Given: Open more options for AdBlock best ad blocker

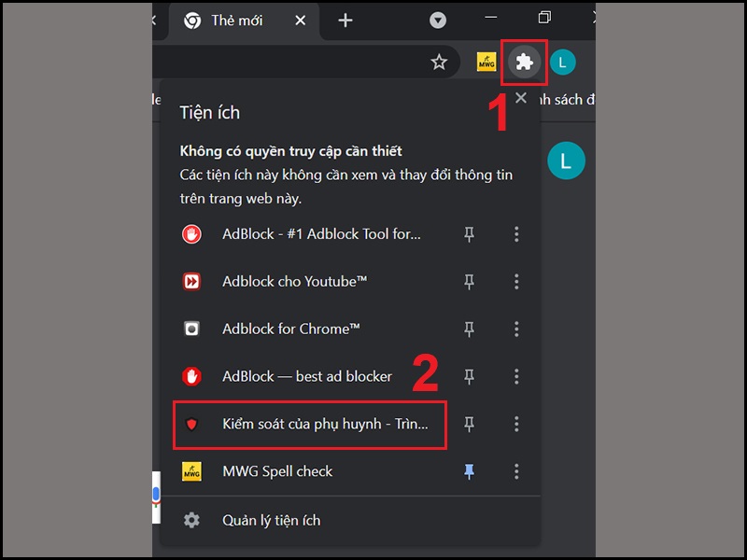Looking at the screenshot, I should [x=516, y=377].
